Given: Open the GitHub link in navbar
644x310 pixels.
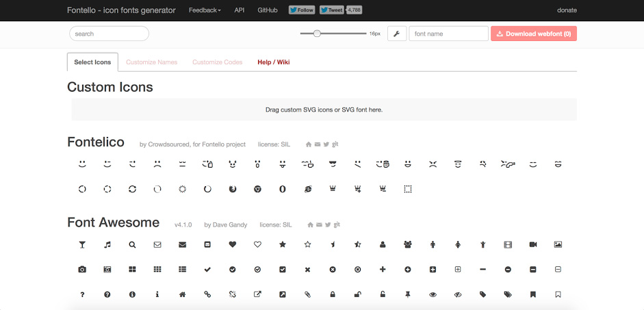Looking at the screenshot, I should [268, 10].
